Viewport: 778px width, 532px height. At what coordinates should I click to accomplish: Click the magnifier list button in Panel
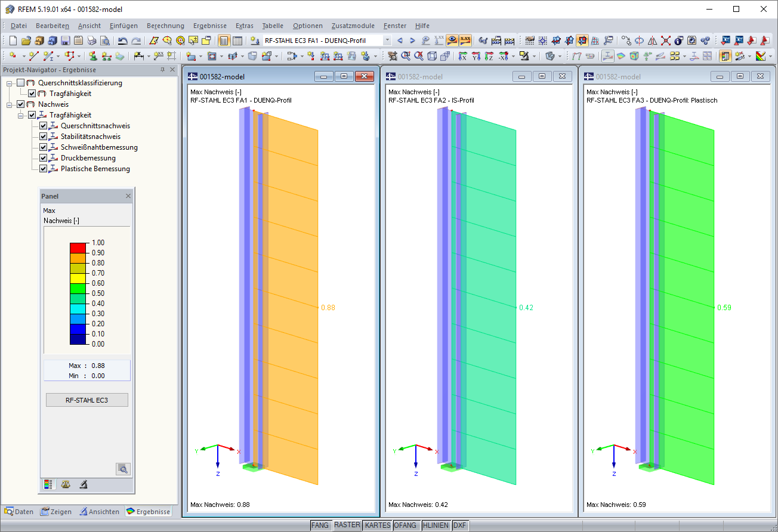[123, 469]
